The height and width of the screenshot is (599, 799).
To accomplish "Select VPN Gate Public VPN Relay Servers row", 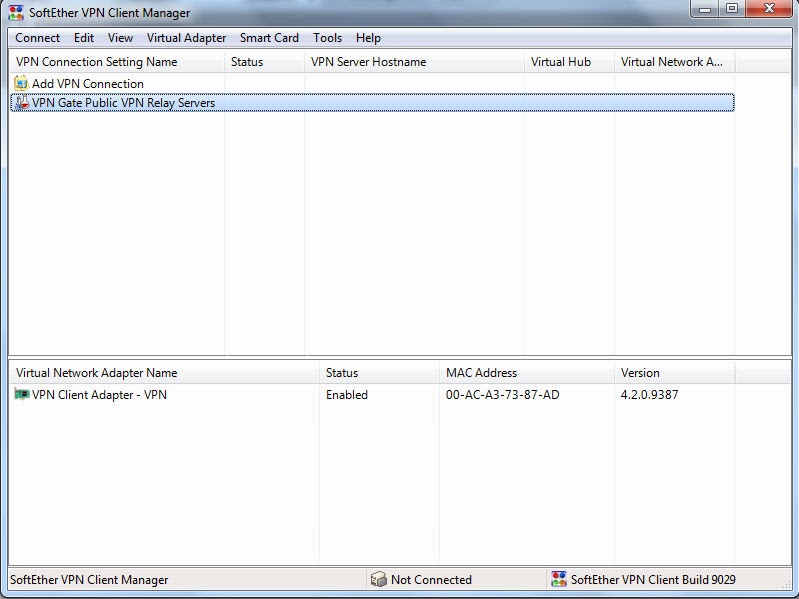I will coord(372,102).
